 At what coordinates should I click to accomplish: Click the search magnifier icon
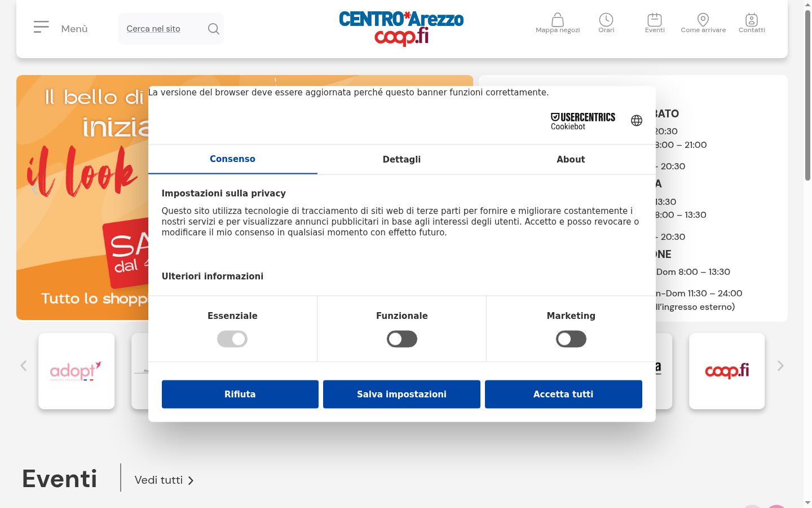click(x=213, y=29)
